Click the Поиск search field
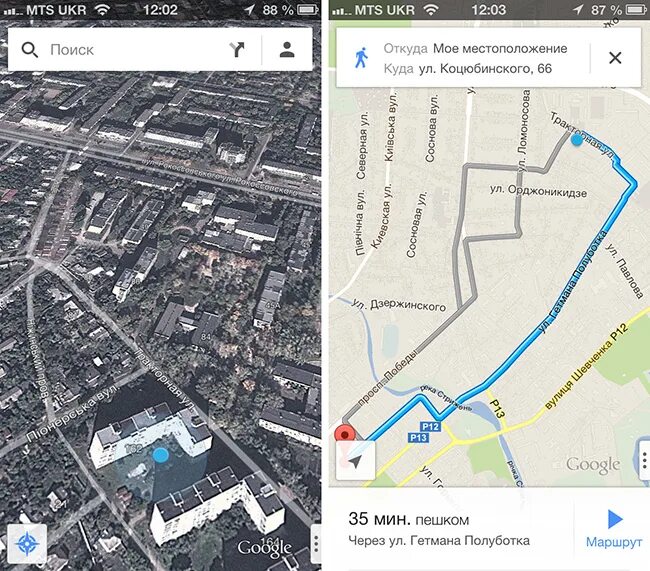Viewport: 650px width, 571px height. pyautogui.click(x=135, y=50)
